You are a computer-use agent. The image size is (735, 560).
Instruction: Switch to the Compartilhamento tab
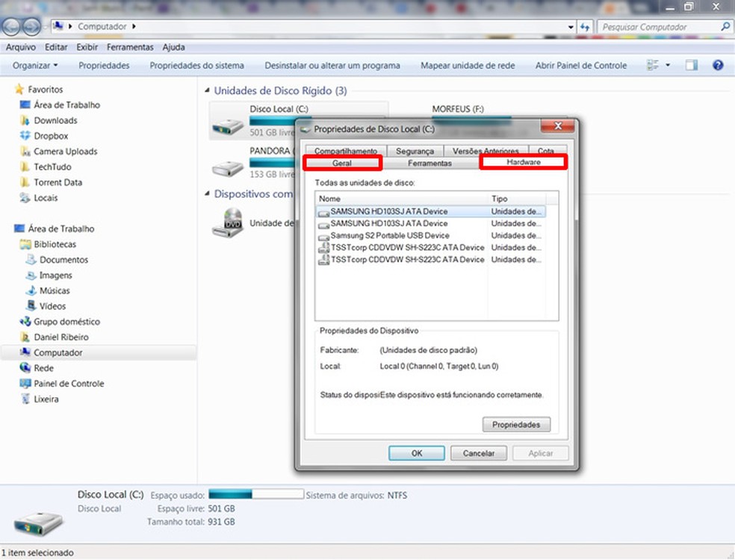point(346,151)
